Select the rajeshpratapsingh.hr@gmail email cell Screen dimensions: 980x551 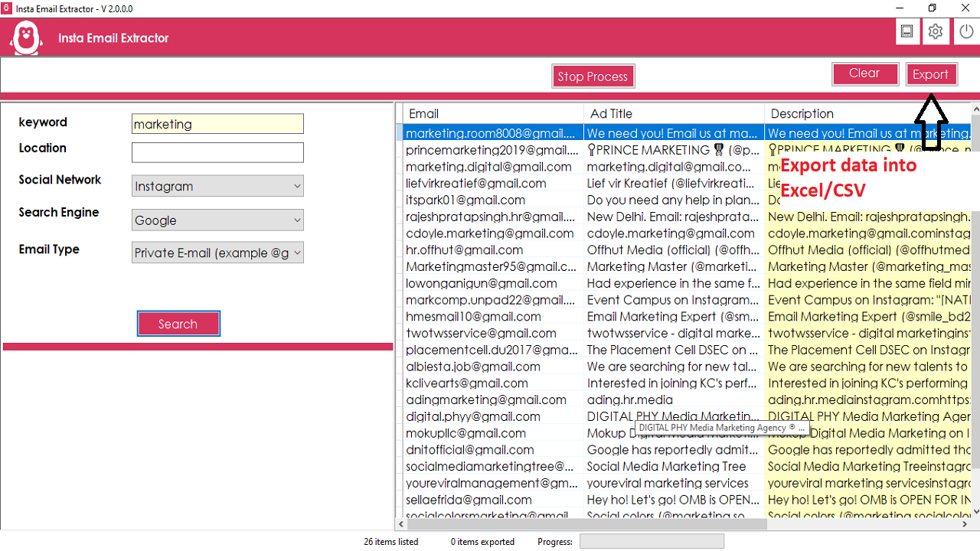tap(494, 217)
